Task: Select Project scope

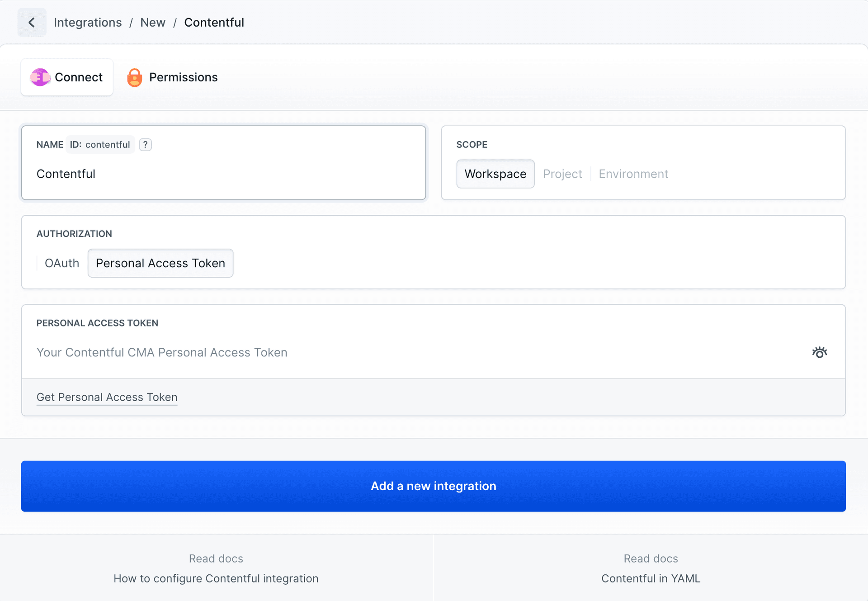Action: click(562, 174)
